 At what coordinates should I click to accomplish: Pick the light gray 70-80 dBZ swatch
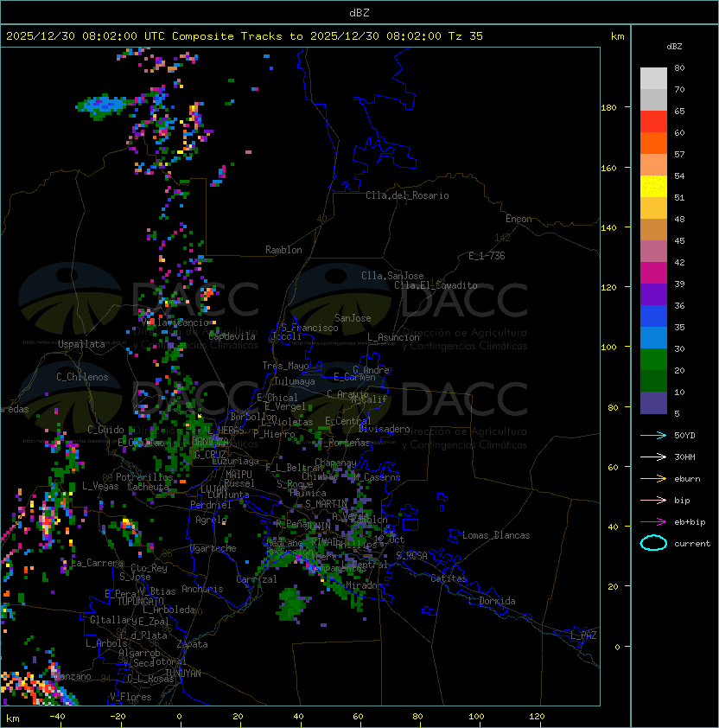tap(653, 78)
